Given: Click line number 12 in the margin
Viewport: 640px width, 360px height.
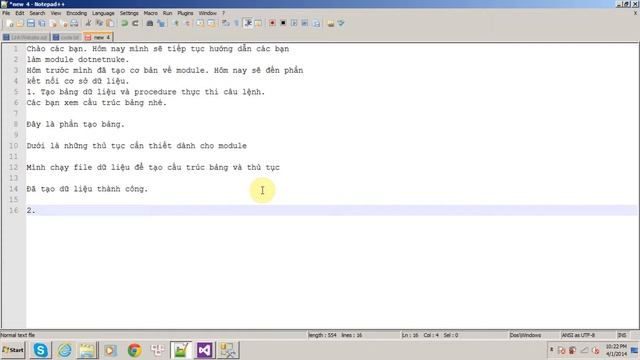Looking at the screenshot, I should tap(14, 167).
